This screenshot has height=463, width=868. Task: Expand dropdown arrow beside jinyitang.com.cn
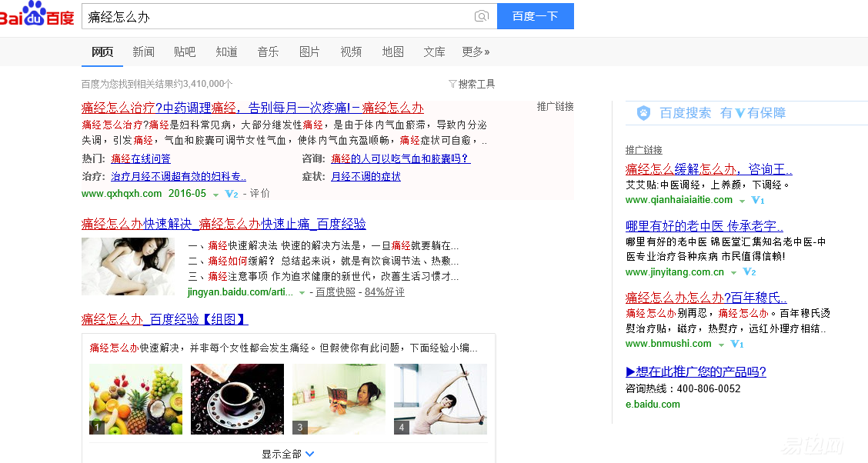(x=733, y=273)
